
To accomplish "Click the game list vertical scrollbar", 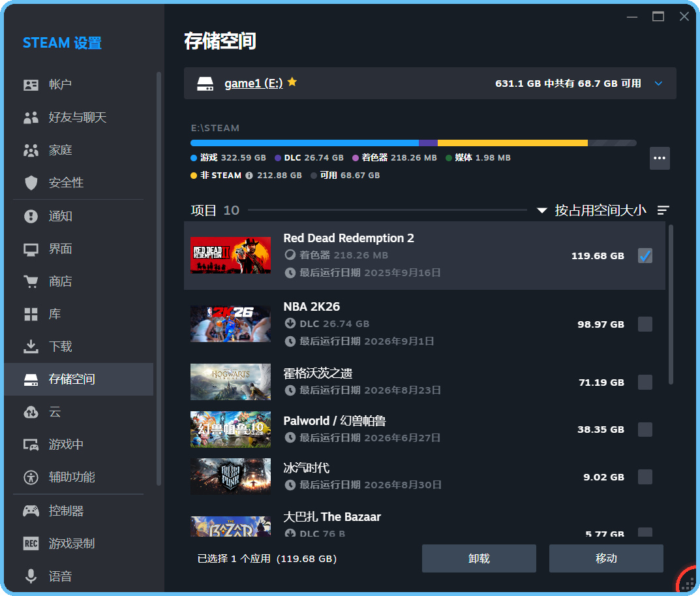I will coord(671,305).
